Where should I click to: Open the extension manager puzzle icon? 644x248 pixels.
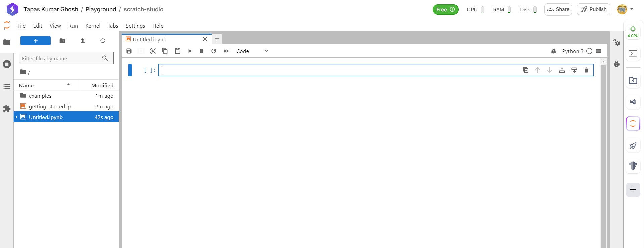pyautogui.click(x=7, y=109)
